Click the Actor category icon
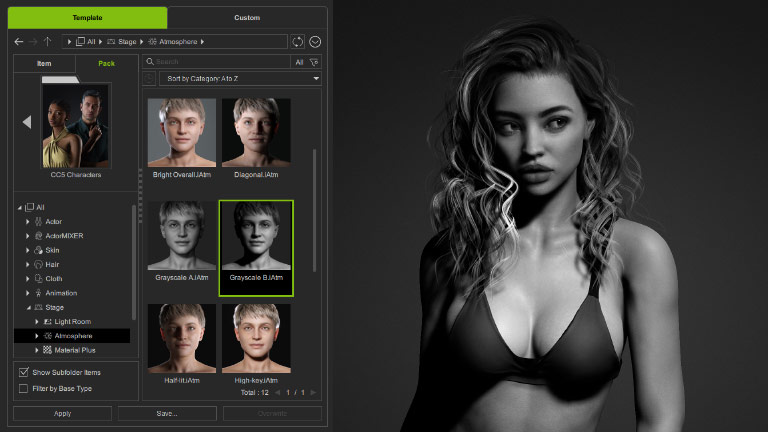768x432 pixels. (38, 221)
